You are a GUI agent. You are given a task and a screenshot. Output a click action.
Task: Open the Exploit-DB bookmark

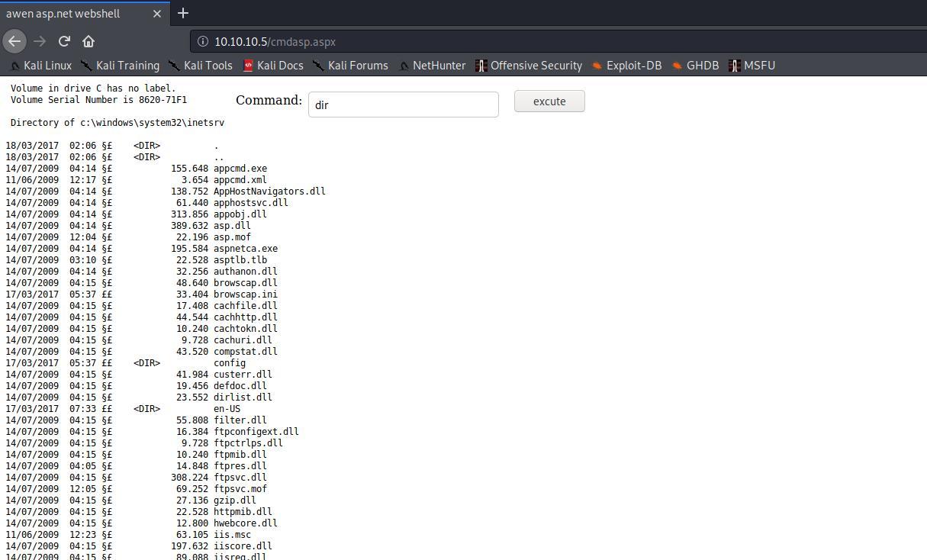coord(626,66)
